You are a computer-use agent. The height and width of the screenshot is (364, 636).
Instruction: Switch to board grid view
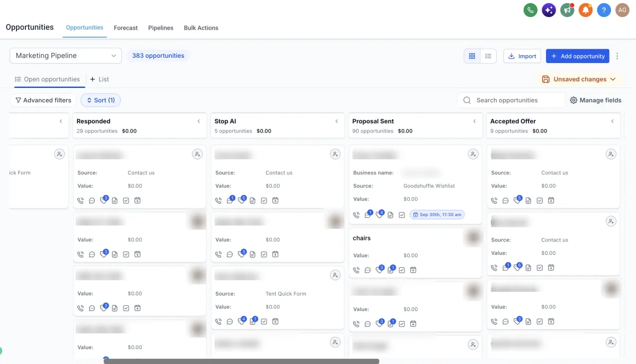tap(472, 56)
